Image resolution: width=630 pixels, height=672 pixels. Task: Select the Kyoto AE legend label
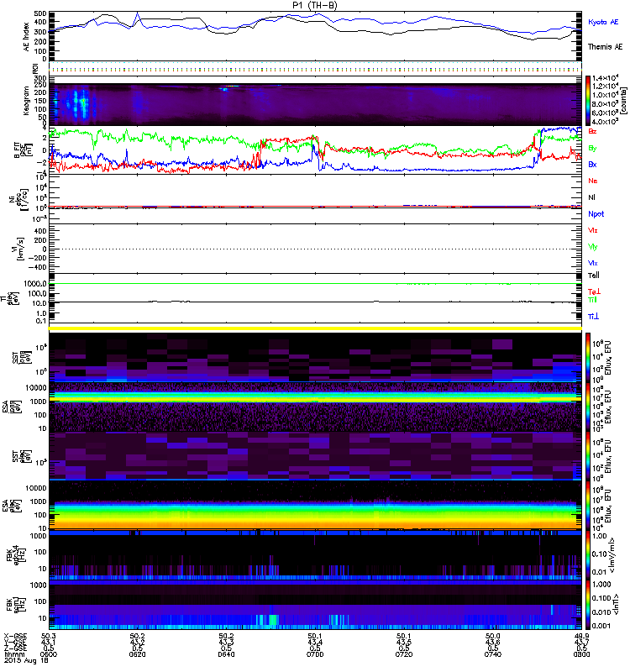click(x=603, y=22)
